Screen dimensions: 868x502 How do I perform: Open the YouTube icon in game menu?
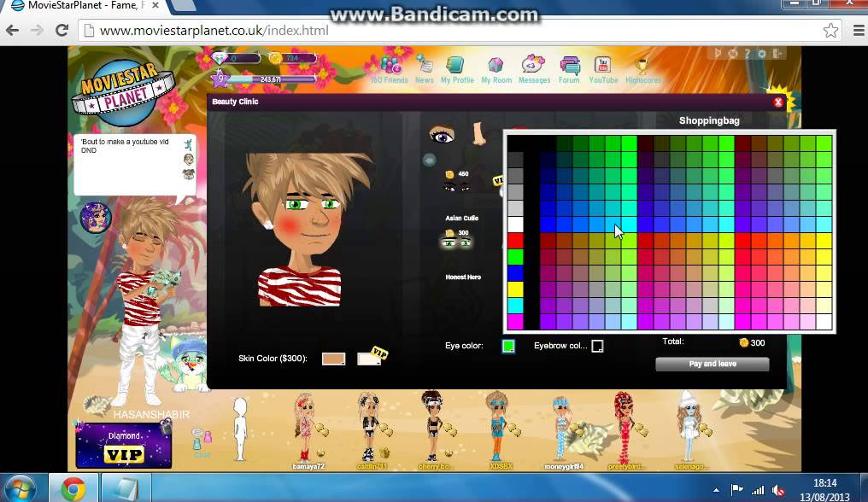(602, 65)
